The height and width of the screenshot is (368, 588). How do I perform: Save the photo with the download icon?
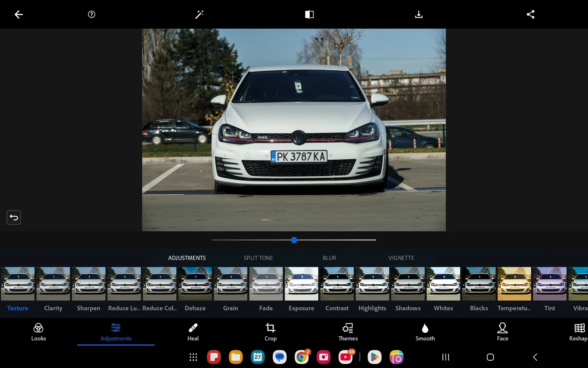pos(419,14)
